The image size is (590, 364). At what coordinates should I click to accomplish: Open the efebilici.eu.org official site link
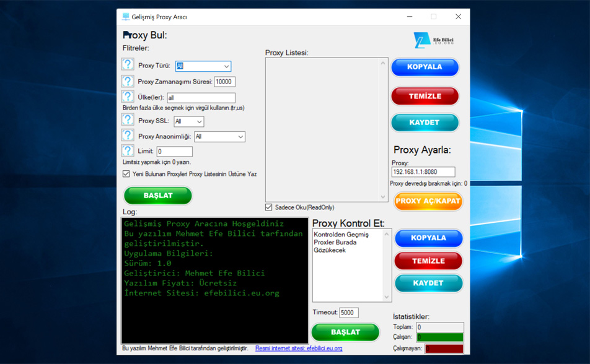click(x=299, y=349)
